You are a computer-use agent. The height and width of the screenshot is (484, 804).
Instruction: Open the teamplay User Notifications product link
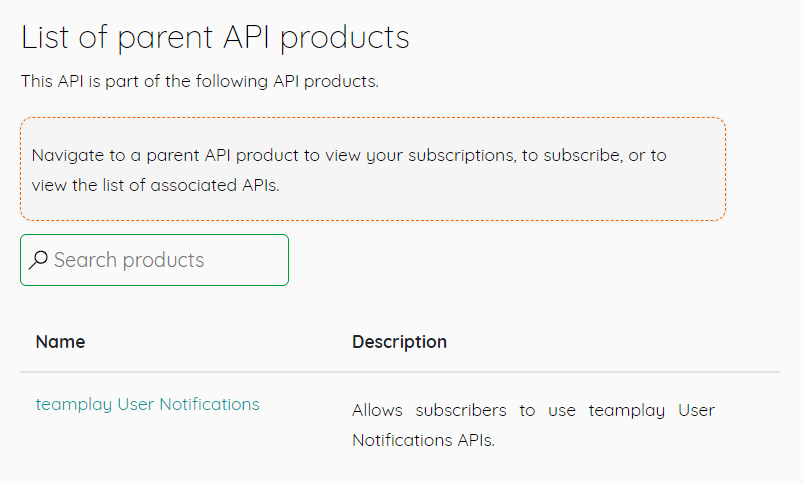tap(147, 404)
